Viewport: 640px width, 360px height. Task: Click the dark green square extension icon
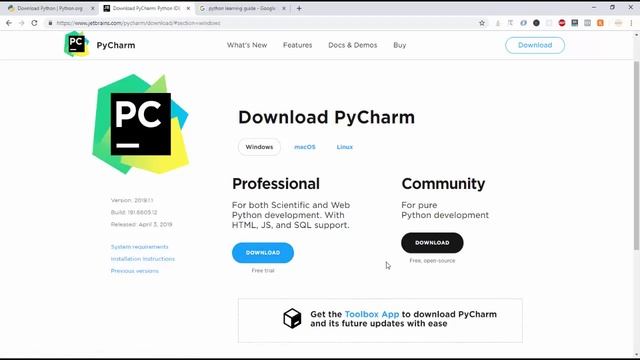coord(575,23)
